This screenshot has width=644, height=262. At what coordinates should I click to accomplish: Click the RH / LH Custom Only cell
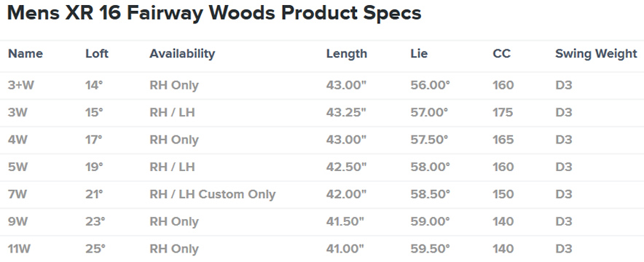tap(212, 194)
